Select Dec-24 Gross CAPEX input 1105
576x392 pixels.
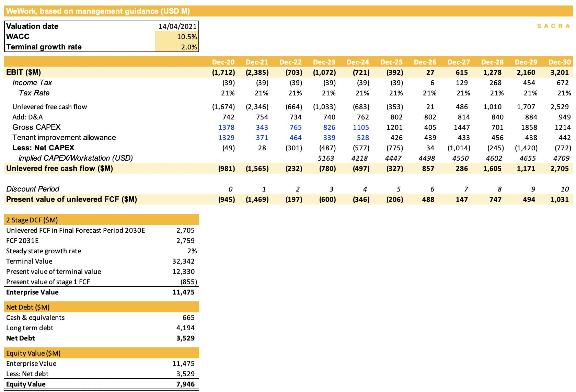pos(361,127)
